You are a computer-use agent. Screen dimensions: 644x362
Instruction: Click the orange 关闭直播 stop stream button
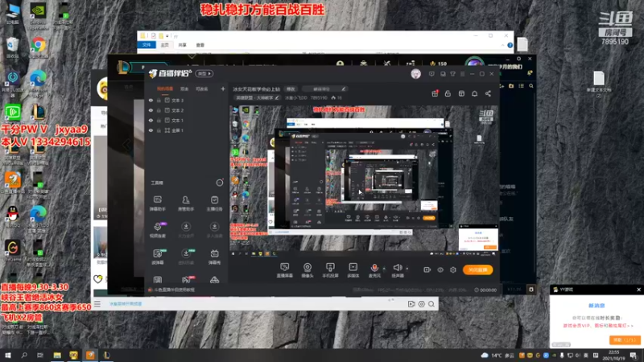[477, 269]
